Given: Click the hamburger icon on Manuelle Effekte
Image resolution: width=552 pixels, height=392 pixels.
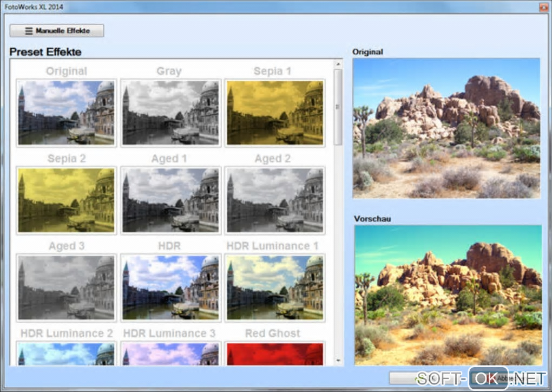Looking at the screenshot, I should (29, 31).
